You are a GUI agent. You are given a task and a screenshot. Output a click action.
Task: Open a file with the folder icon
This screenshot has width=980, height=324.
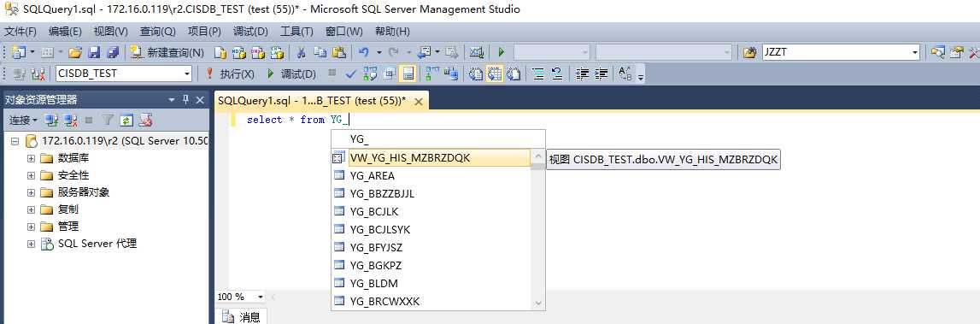(75, 52)
